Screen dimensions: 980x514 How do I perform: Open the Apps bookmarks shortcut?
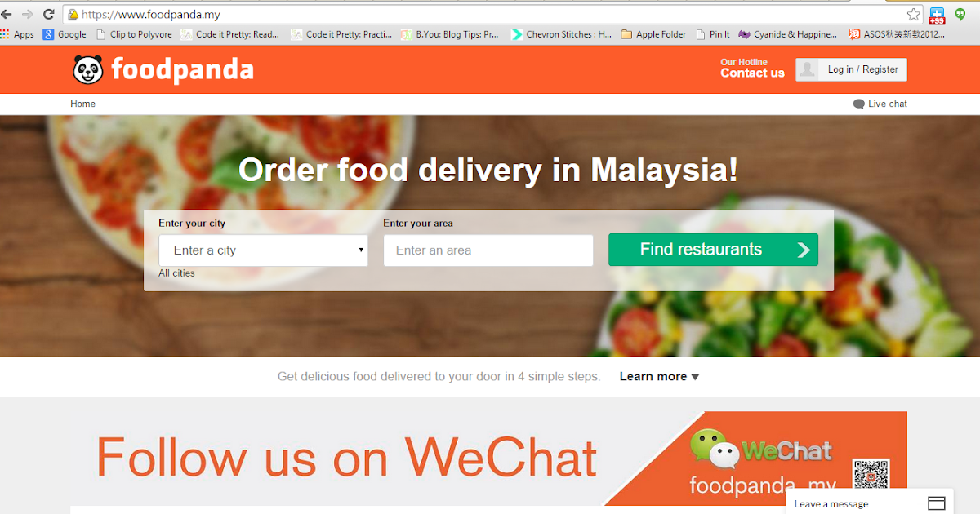[x=17, y=34]
